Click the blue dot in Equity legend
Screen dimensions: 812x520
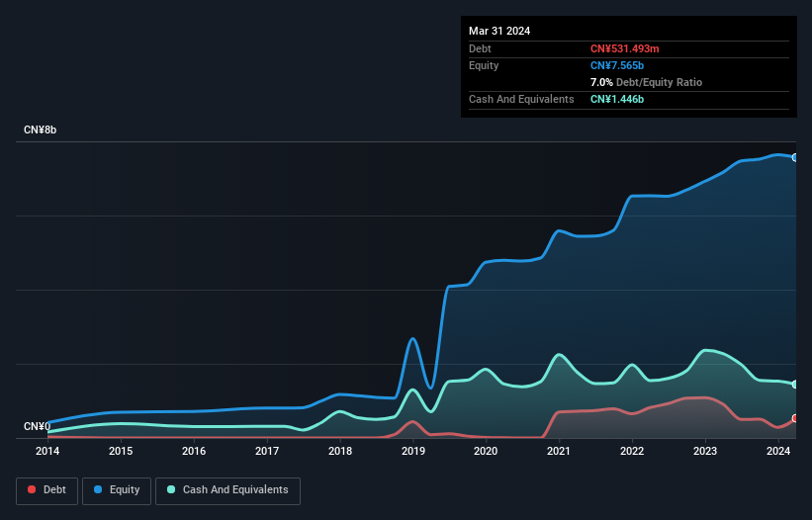pos(99,490)
